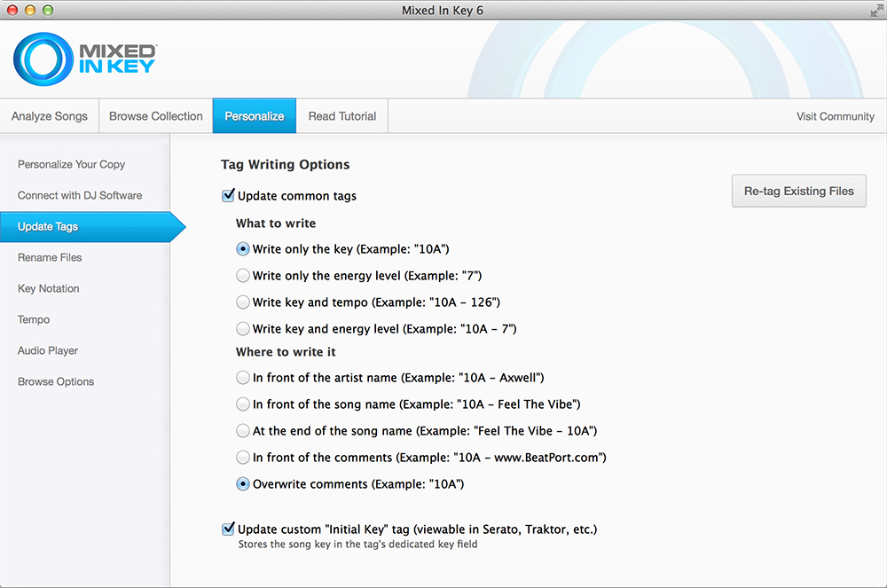This screenshot has height=588, width=887.
Task: Uncheck the Update common tags checkbox
Action: point(228,195)
